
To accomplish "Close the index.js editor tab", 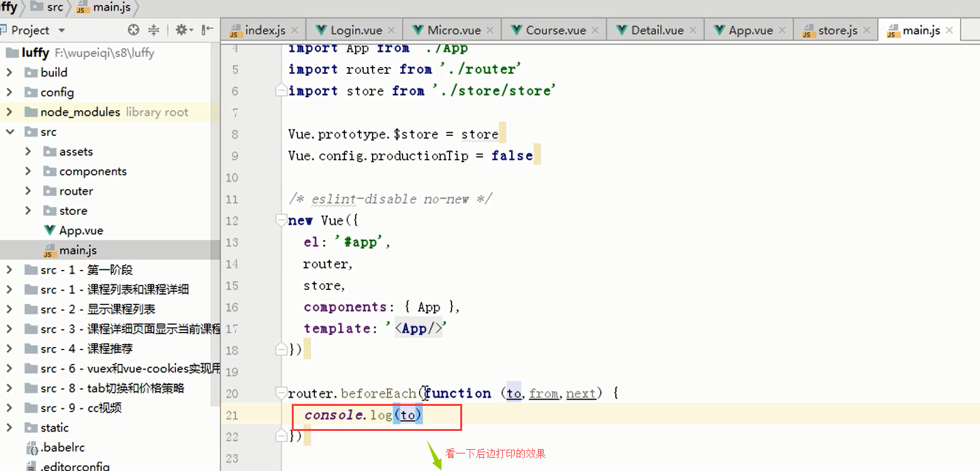I will tap(296, 30).
